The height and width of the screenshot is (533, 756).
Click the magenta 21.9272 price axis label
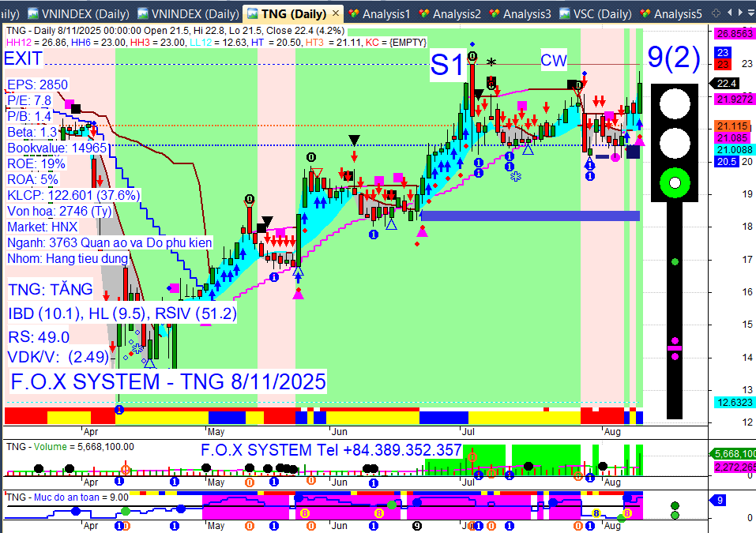click(735, 99)
